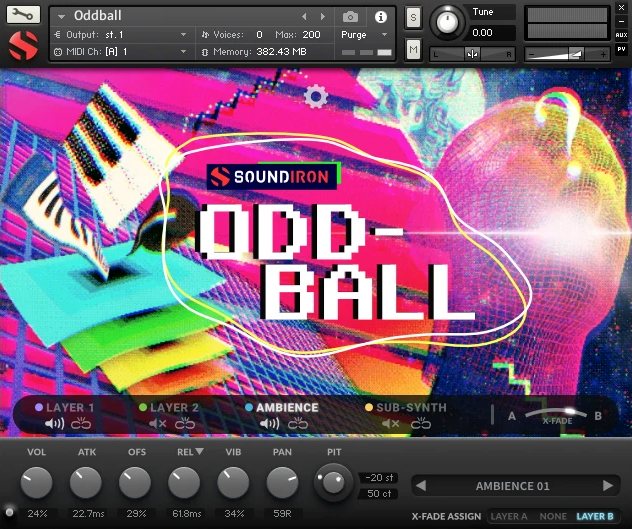Click the plus icon on the volume slider
This screenshot has width=632, height=529.
(603, 54)
